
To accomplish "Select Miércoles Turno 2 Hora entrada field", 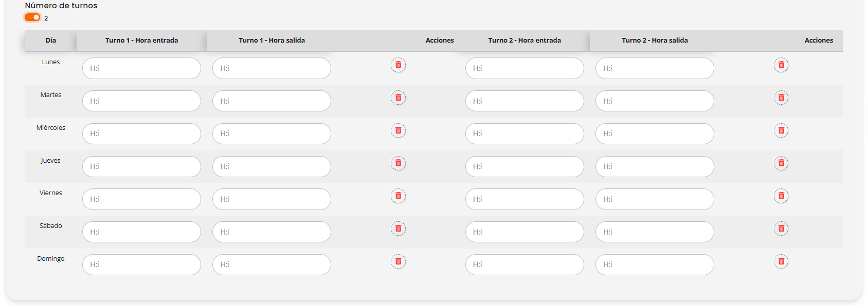I will (x=525, y=133).
